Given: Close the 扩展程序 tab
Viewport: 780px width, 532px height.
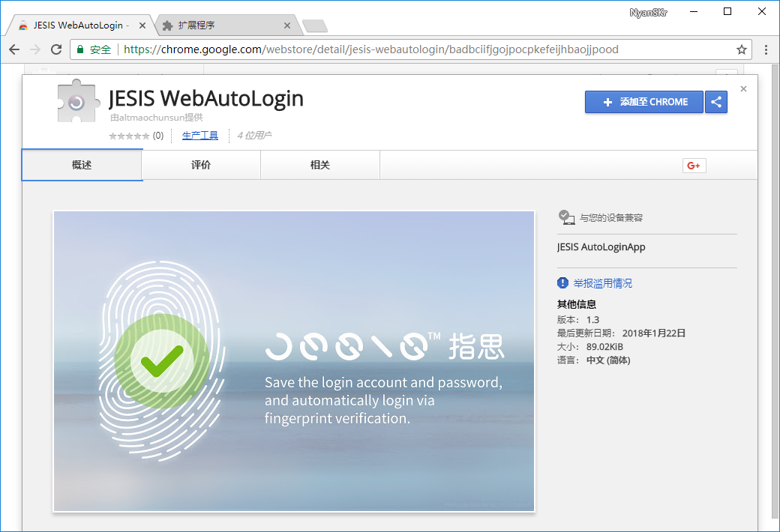Looking at the screenshot, I should (287, 25).
